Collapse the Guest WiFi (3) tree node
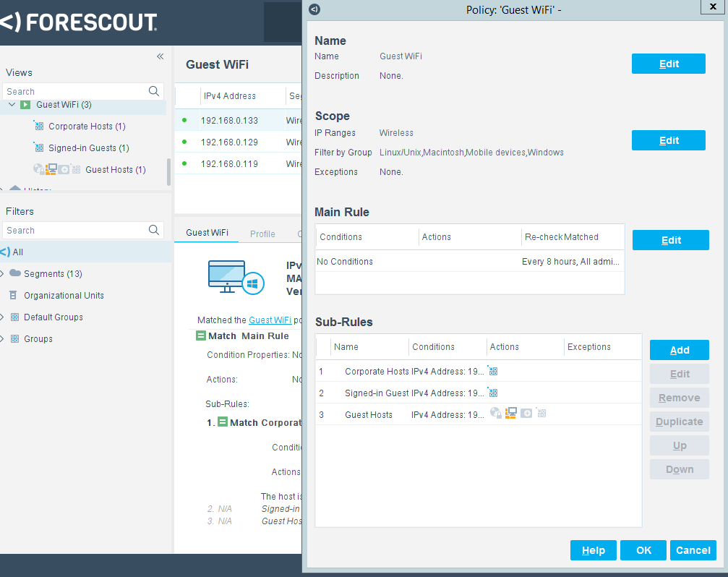This screenshot has width=728, height=577. pyautogui.click(x=12, y=105)
